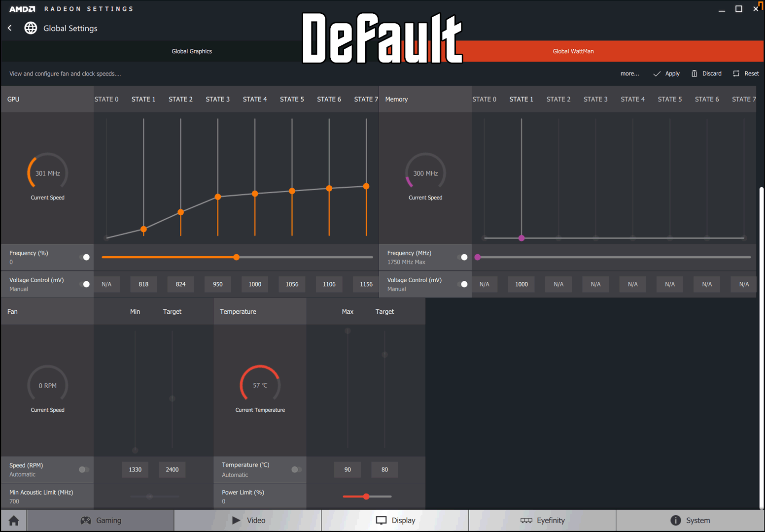Open the Eyefinity section
Viewport: 765px width, 532px height.
543,520
